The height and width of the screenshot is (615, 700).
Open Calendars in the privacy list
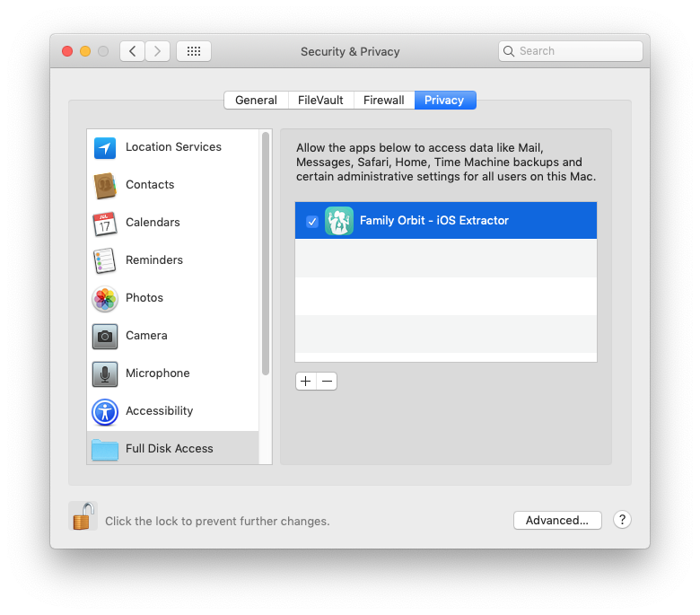153,223
